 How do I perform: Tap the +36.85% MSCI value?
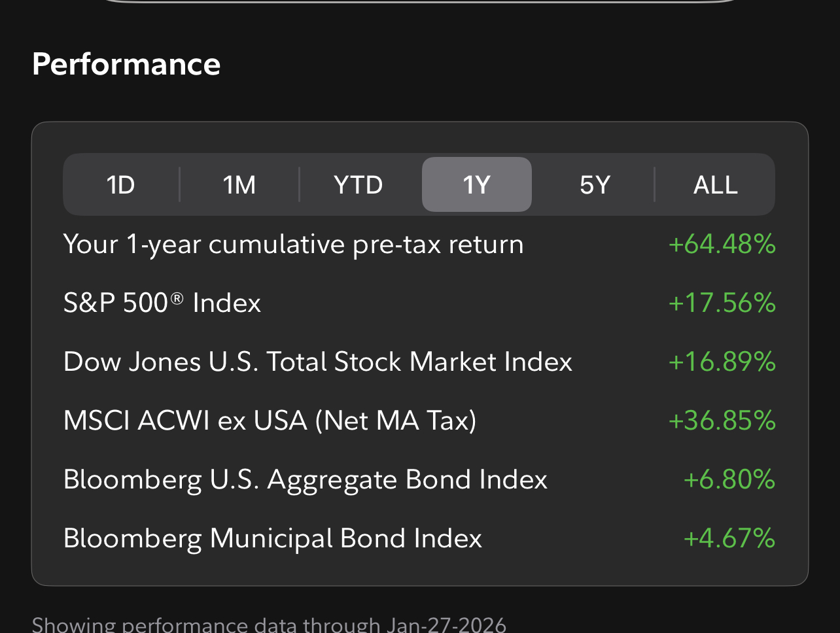(722, 420)
